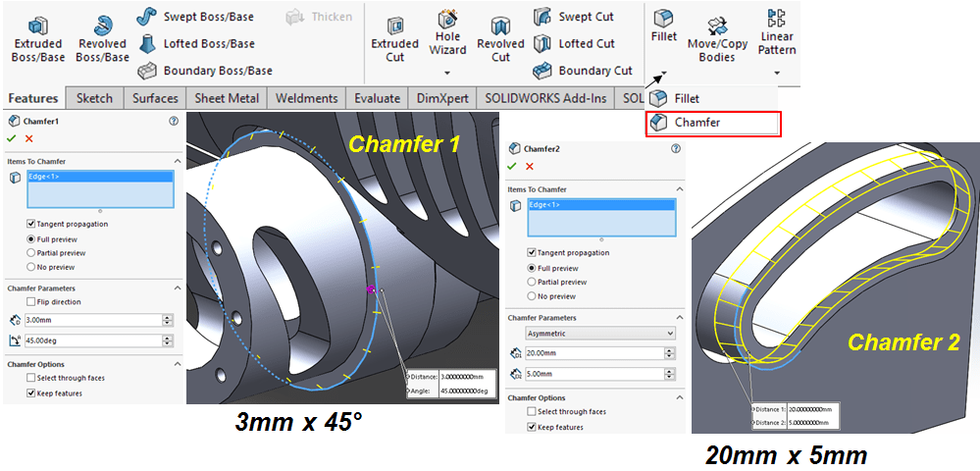Click the Revolved Cut tool icon
Image resolution: width=980 pixels, height=471 pixels.
pos(500,27)
